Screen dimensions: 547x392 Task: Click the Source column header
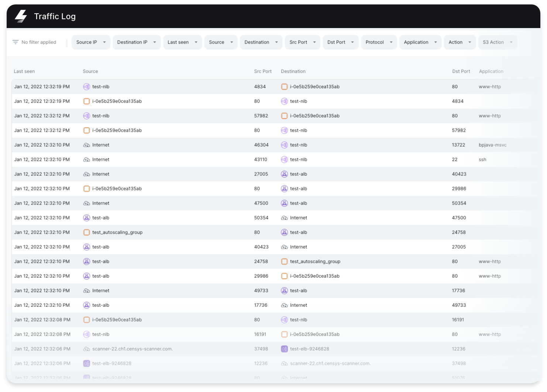90,71
